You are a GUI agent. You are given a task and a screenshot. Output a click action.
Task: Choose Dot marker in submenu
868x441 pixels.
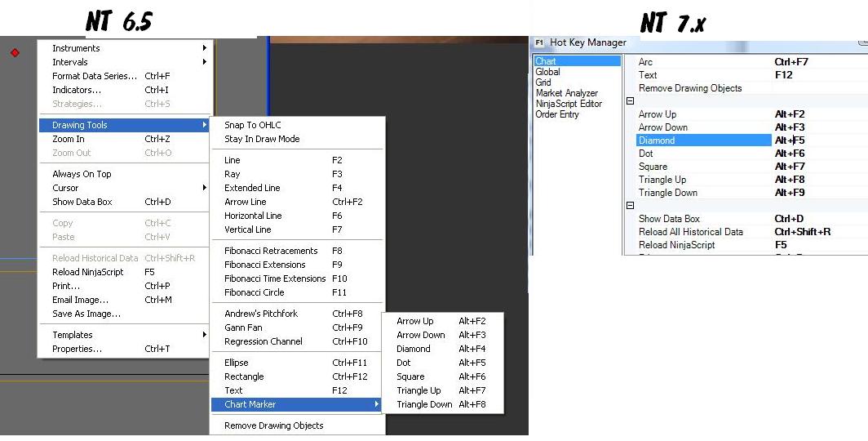tap(443, 363)
